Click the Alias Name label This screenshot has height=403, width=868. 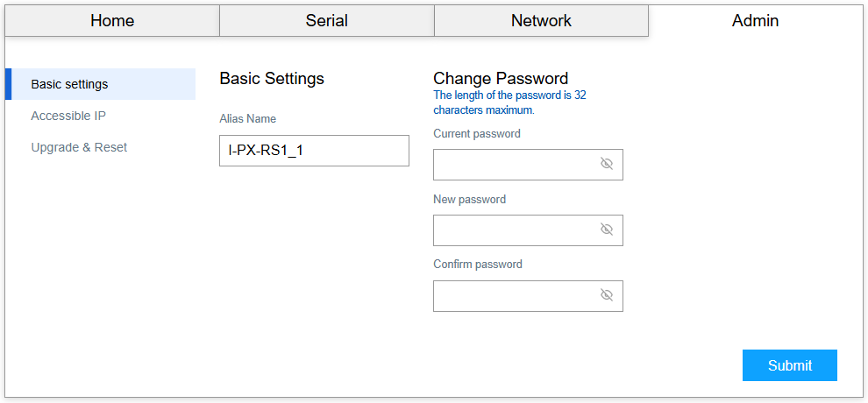coord(248,119)
